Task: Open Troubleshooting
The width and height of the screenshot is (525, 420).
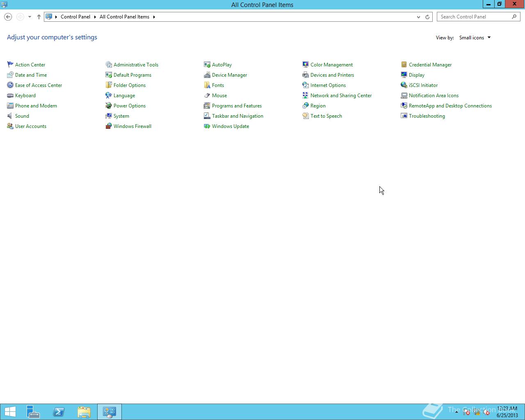Action: pyautogui.click(x=427, y=116)
